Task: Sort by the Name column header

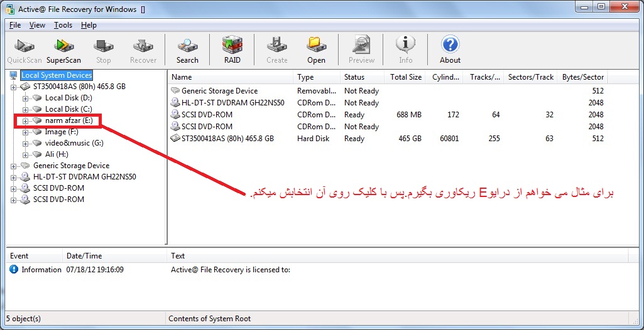Action: [x=231, y=77]
